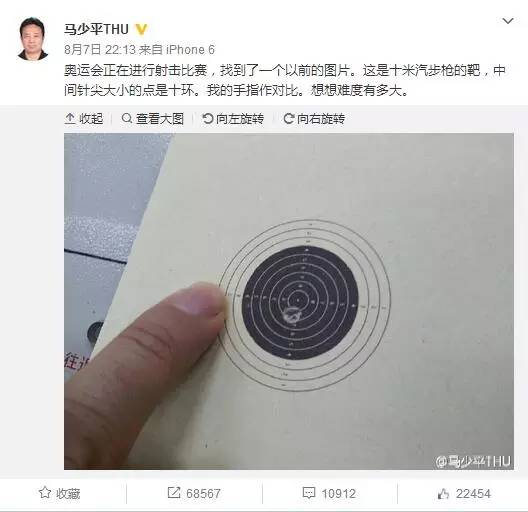528x512 pixels.
Task: Collapse the image with 收起
Action: (84, 119)
